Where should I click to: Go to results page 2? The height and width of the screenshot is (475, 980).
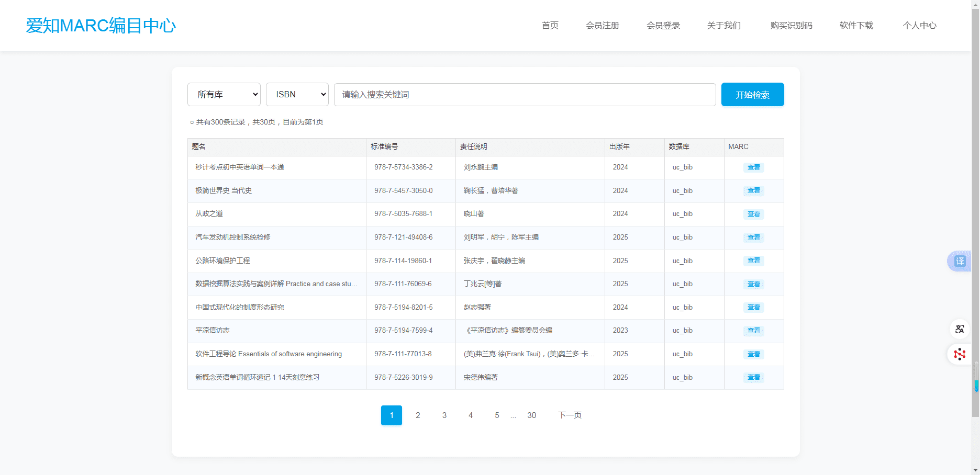(418, 415)
